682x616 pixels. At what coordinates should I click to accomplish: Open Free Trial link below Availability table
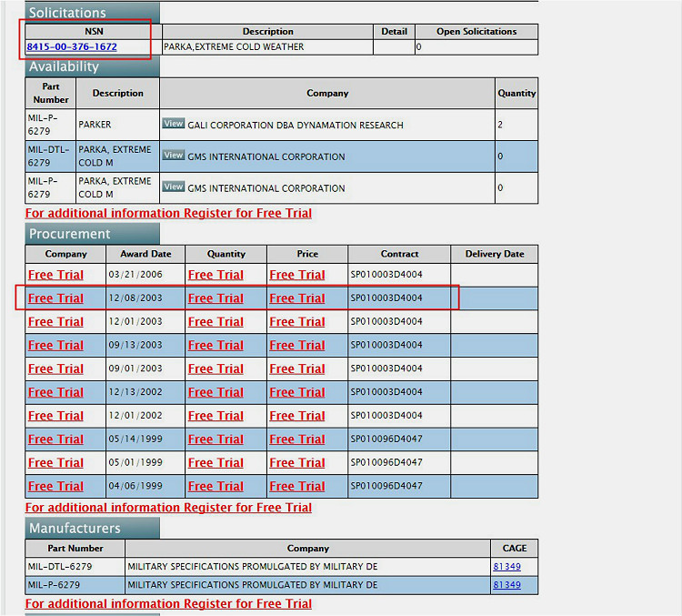(x=168, y=213)
